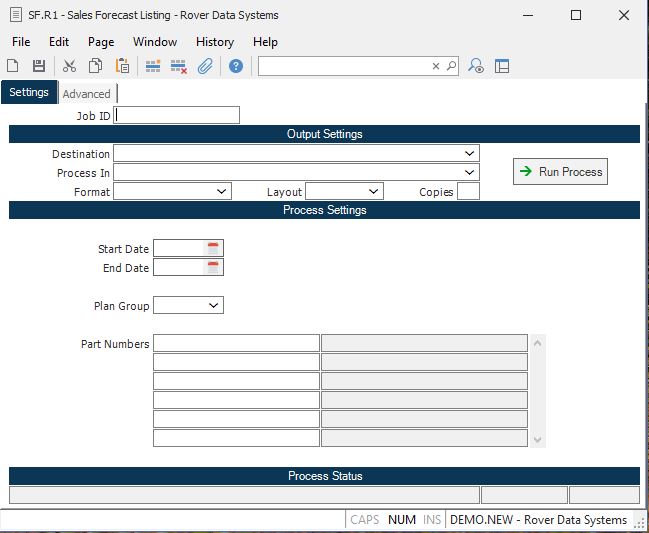Image resolution: width=649 pixels, height=533 pixels.
Task: Open the Plan Group dropdown
Action: [214, 305]
